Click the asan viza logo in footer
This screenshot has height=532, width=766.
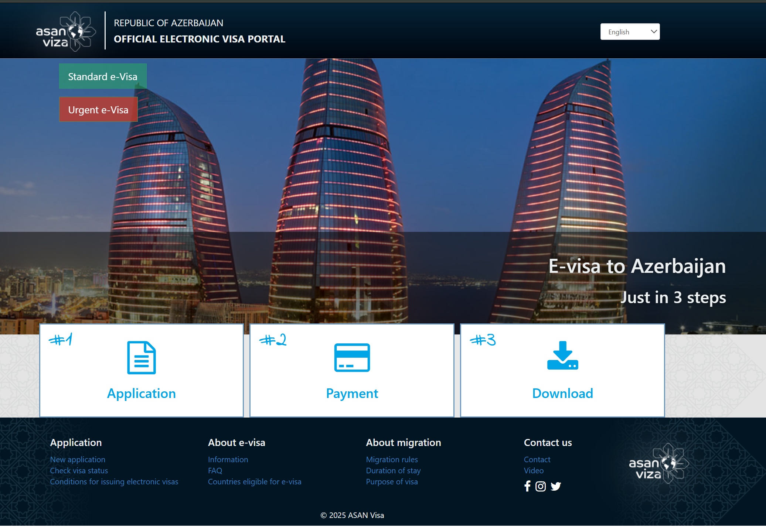(x=659, y=464)
